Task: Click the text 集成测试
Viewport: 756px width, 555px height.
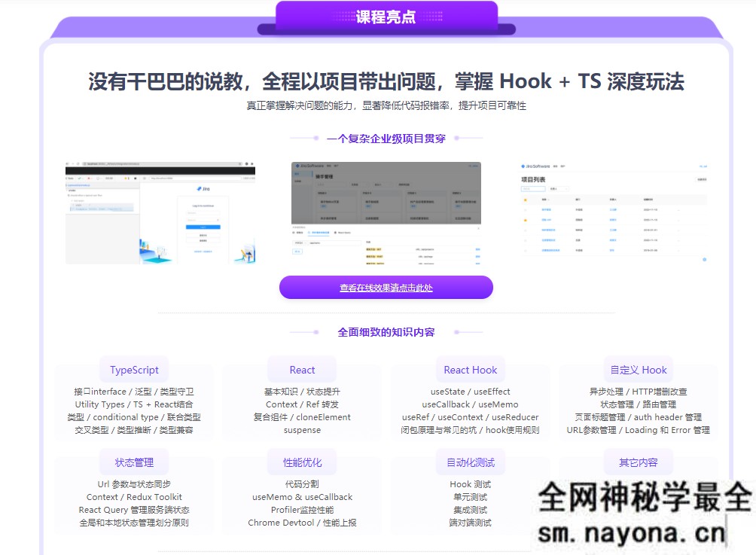Action: (470, 510)
